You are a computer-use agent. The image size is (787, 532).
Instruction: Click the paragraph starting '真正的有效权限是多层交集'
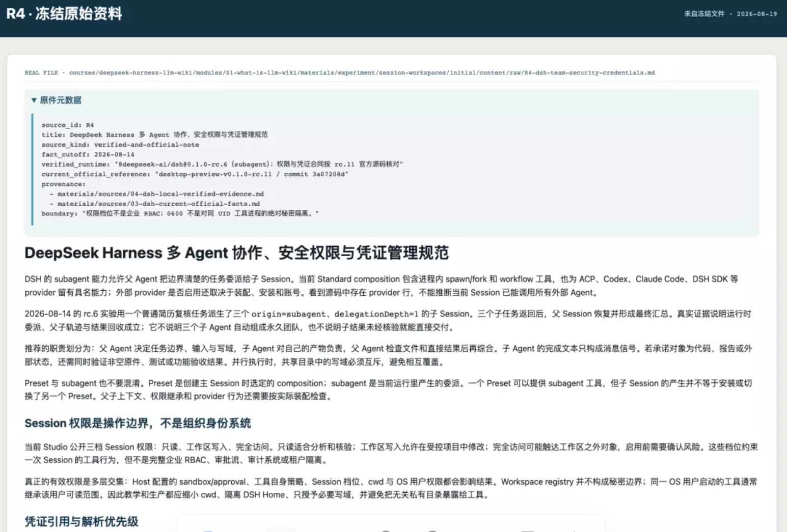pos(391,488)
